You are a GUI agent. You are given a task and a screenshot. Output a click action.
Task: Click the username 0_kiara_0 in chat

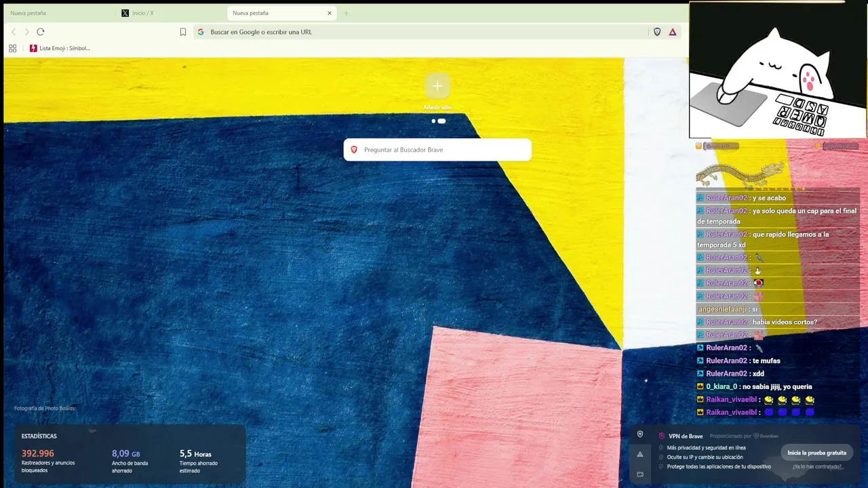[722, 386]
